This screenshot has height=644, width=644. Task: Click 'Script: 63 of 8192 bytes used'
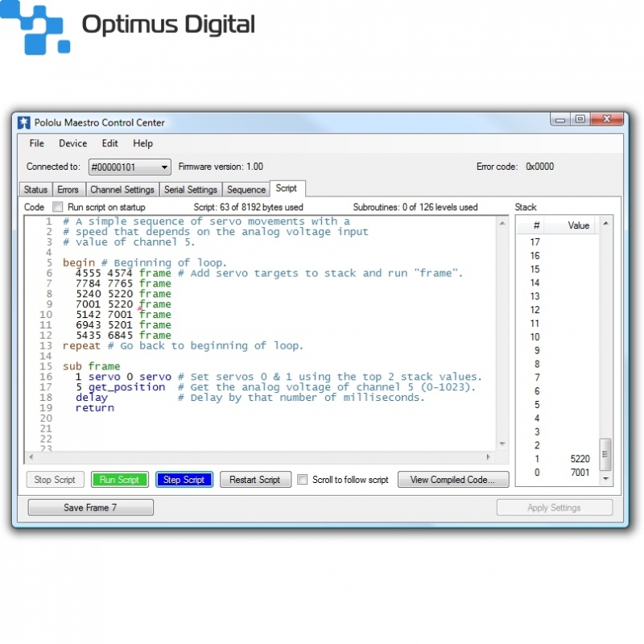tap(248, 207)
